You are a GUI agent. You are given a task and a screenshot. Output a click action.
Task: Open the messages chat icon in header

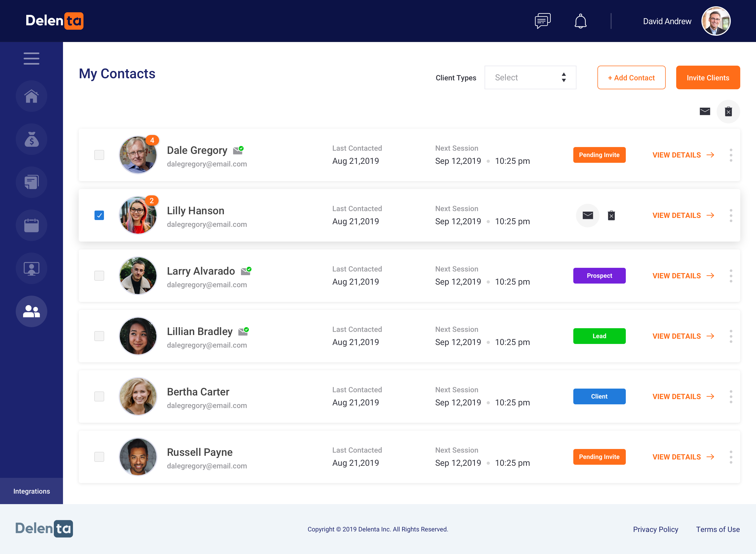[x=542, y=21]
